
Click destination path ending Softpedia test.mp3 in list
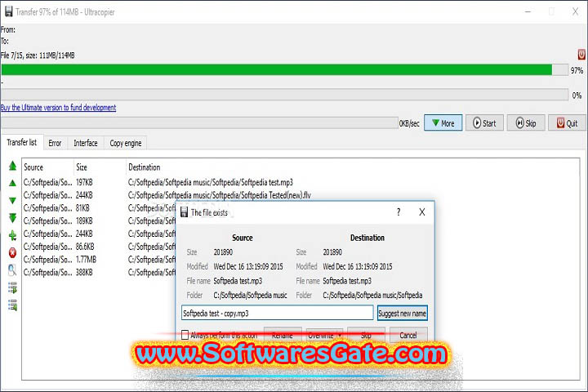(x=211, y=182)
